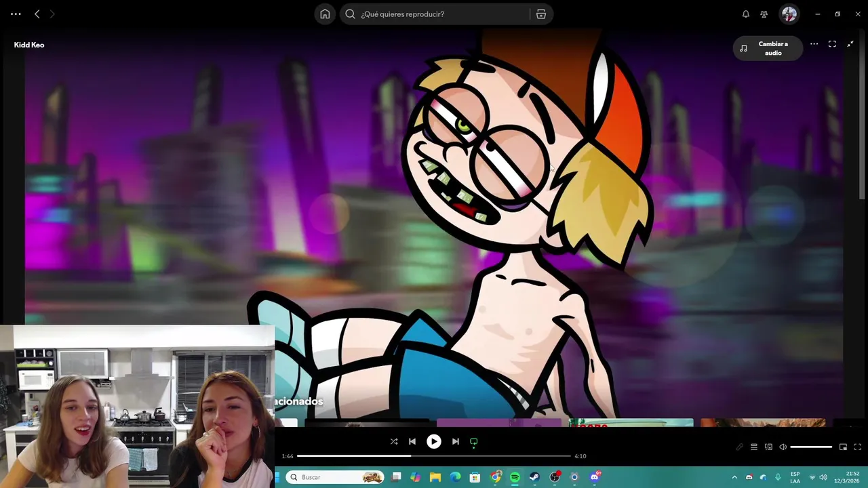Open the profile avatar menu
Screen dimensions: 868x488
789,14
